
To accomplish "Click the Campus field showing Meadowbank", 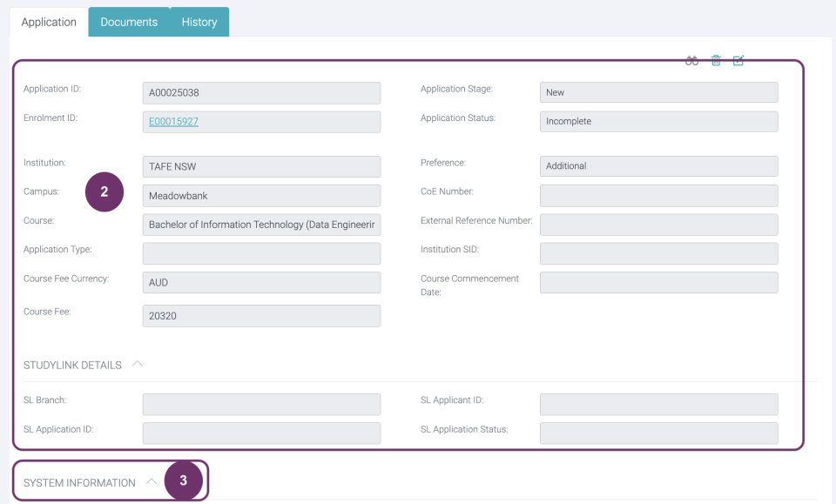I will point(261,195).
